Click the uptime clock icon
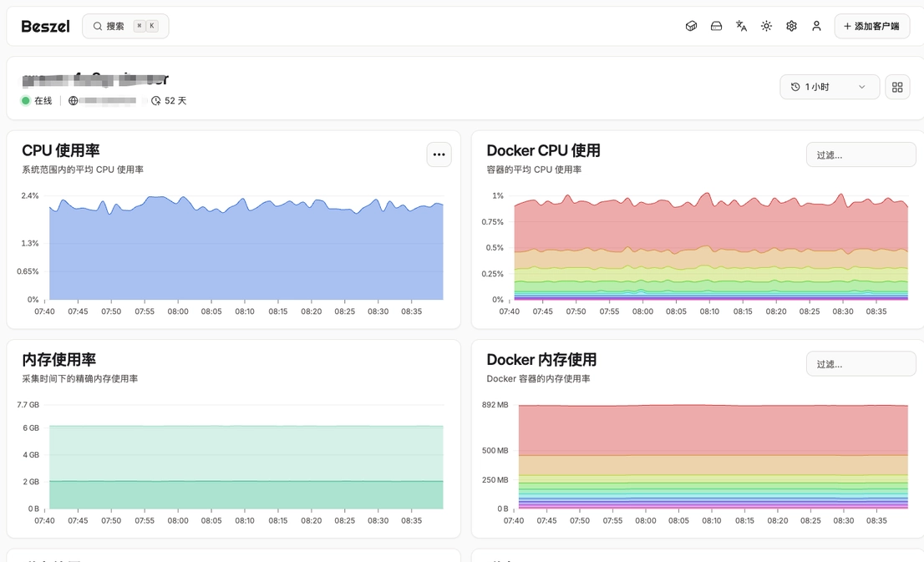Viewport: 924px width, 562px height. click(155, 101)
